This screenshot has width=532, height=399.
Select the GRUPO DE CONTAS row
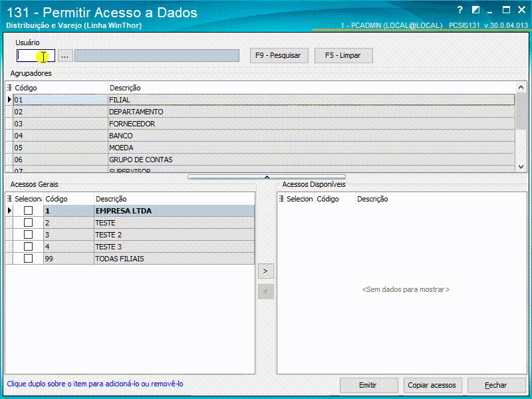click(260, 160)
